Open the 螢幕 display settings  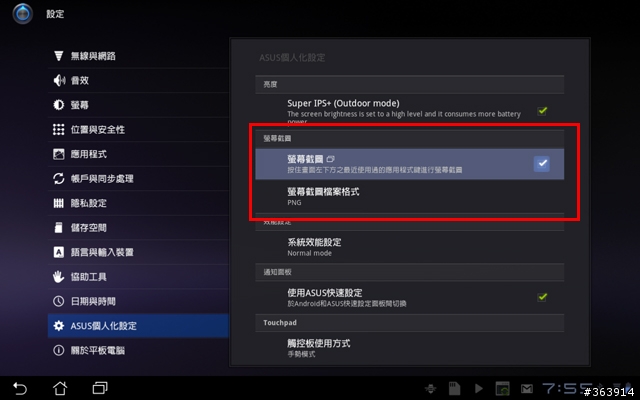[138, 105]
